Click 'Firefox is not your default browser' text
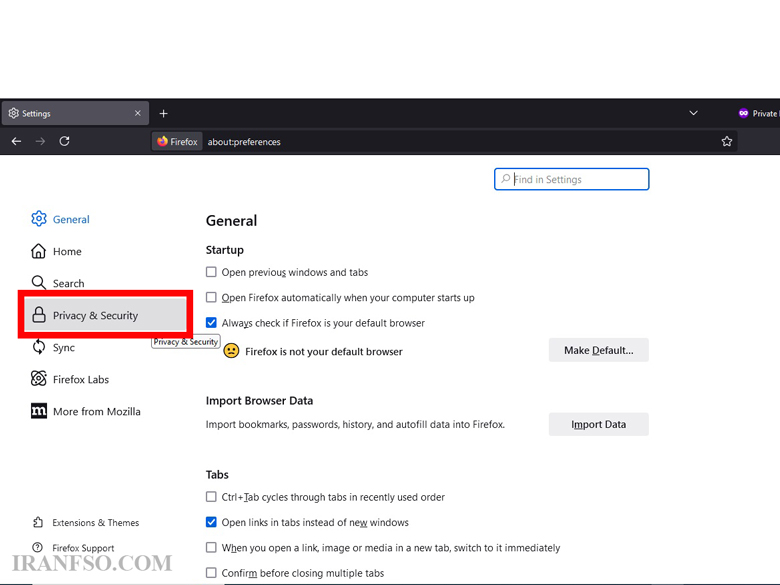The image size is (780, 585). (x=324, y=352)
